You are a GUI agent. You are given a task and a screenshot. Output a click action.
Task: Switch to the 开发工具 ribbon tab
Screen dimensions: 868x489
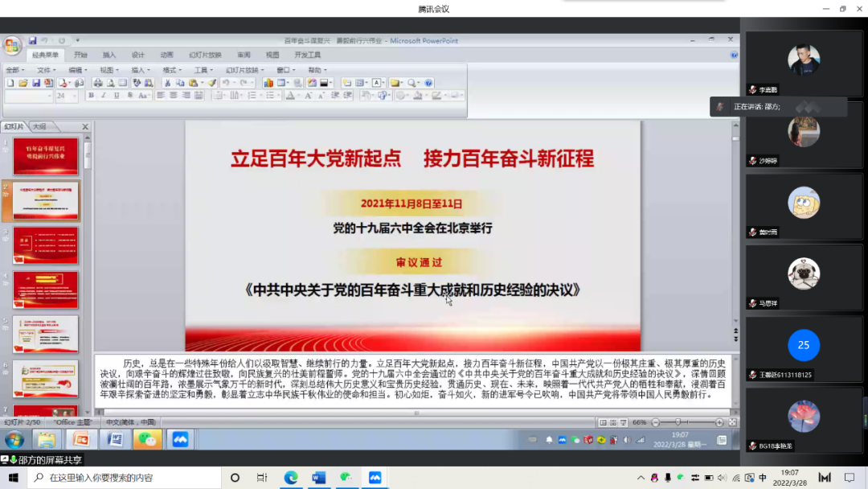(x=309, y=55)
